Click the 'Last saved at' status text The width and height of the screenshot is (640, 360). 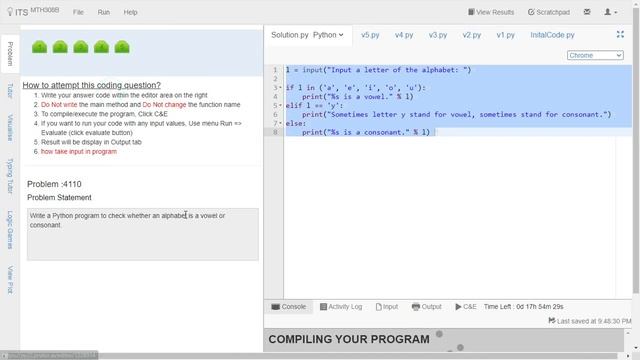coord(589,321)
